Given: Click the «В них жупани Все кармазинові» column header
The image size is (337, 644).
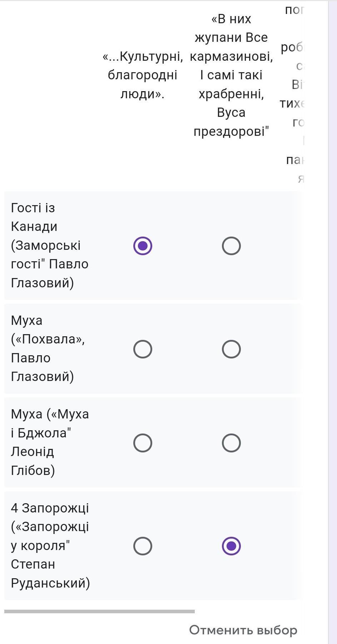Looking at the screenshot, I should pyautogui.click(x=231, y=75).
